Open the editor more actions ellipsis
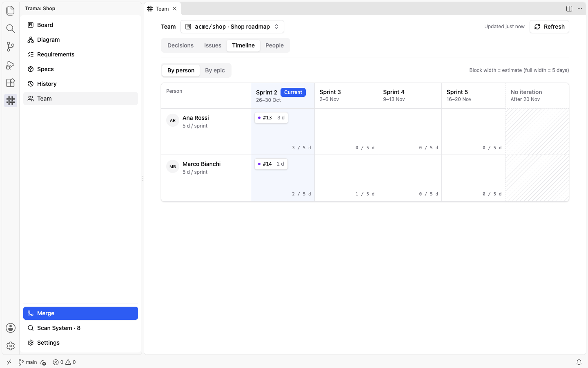The width and height of the screenshot is (588, 368). coord(580,9)
